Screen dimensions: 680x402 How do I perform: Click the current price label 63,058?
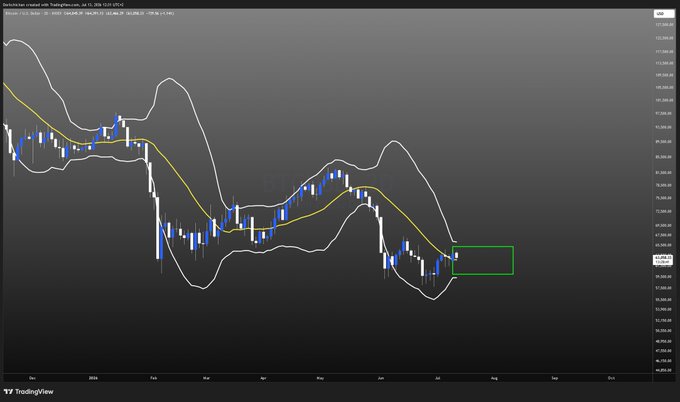tap(664, 258)
